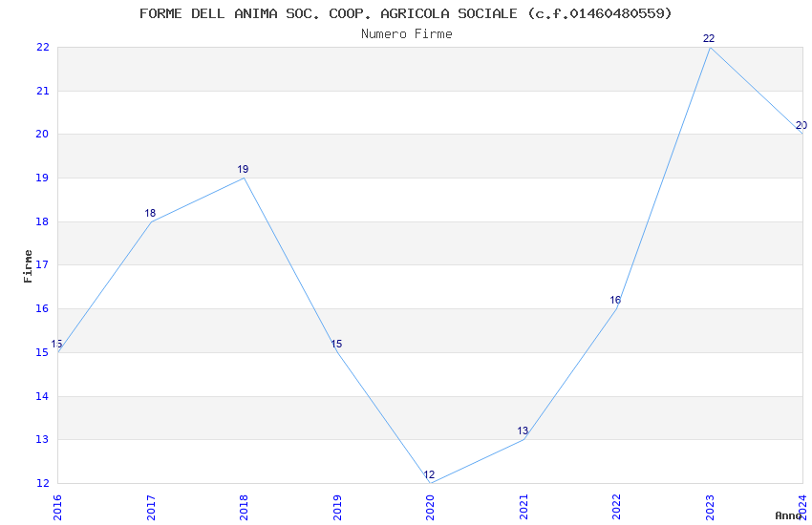Click x-axis year label 2021
This screenshot has height=525, width=812.
pos(524,507)
